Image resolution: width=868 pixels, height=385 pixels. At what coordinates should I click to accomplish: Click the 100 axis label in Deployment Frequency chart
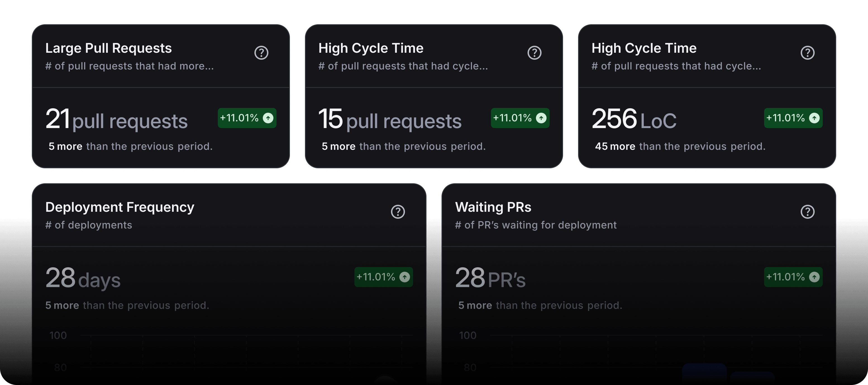58,335
